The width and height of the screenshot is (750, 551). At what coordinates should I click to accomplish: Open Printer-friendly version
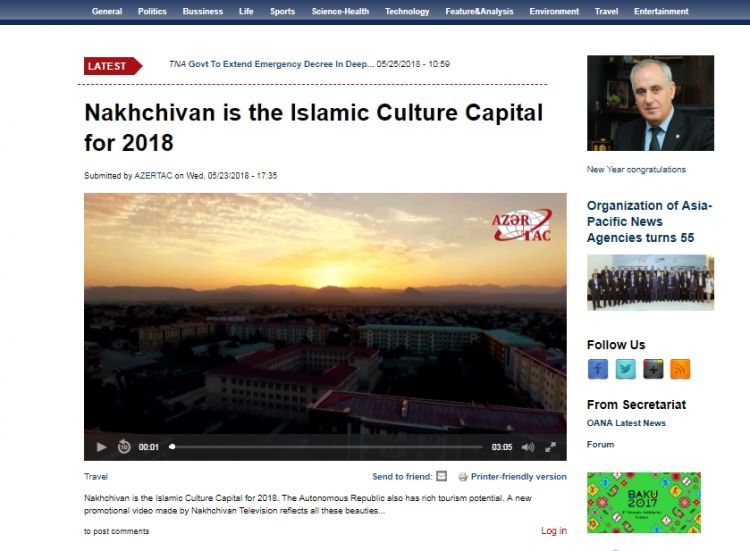pyautogui.click(x=518, y=476)
